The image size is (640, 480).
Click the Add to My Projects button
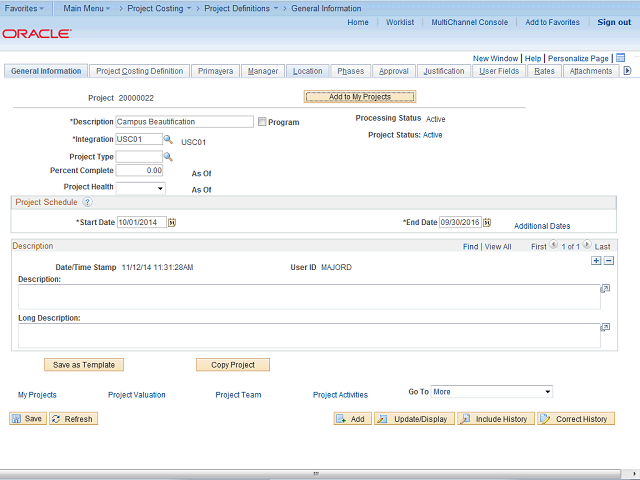359,97
